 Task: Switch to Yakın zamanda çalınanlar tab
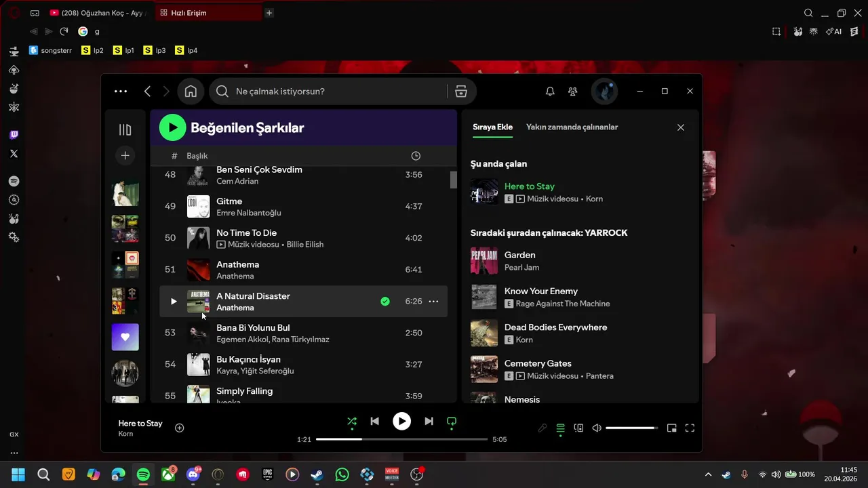click(x=572, y=127)
